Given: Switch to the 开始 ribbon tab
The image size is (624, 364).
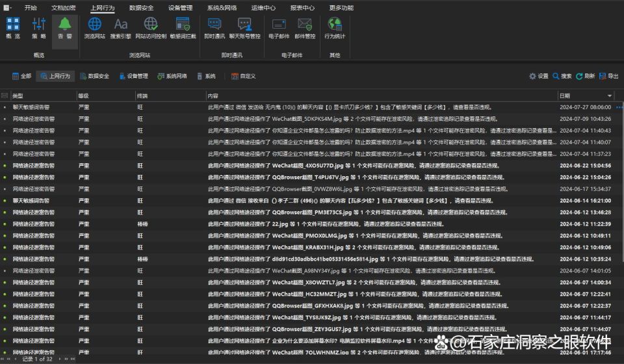Looking at the screenshot, I should click(x=31, y=8).
